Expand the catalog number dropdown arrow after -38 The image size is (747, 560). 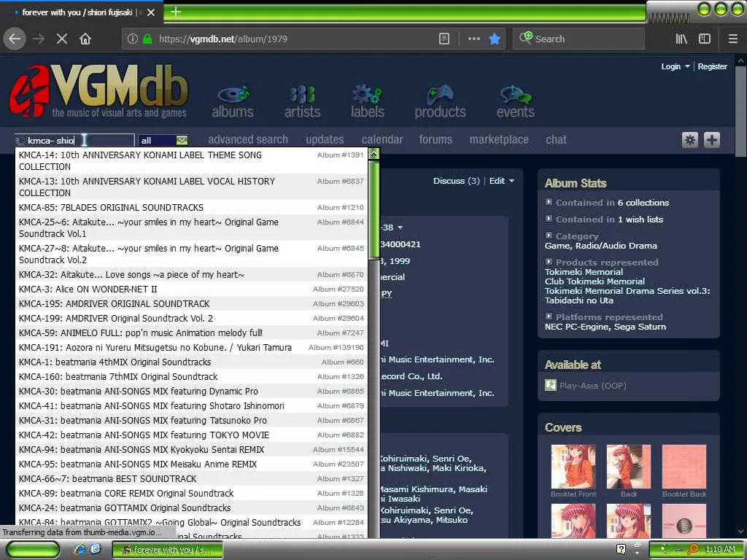pos(400,227)
